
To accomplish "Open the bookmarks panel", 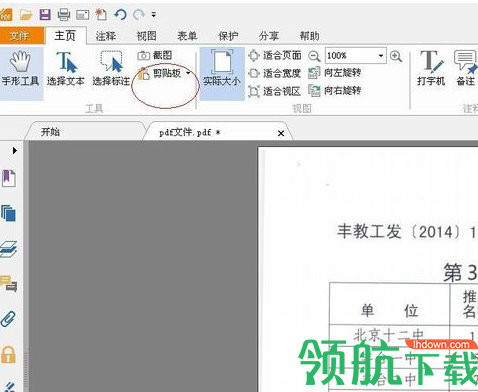I will pyautogui.click(x=9, y=178).
